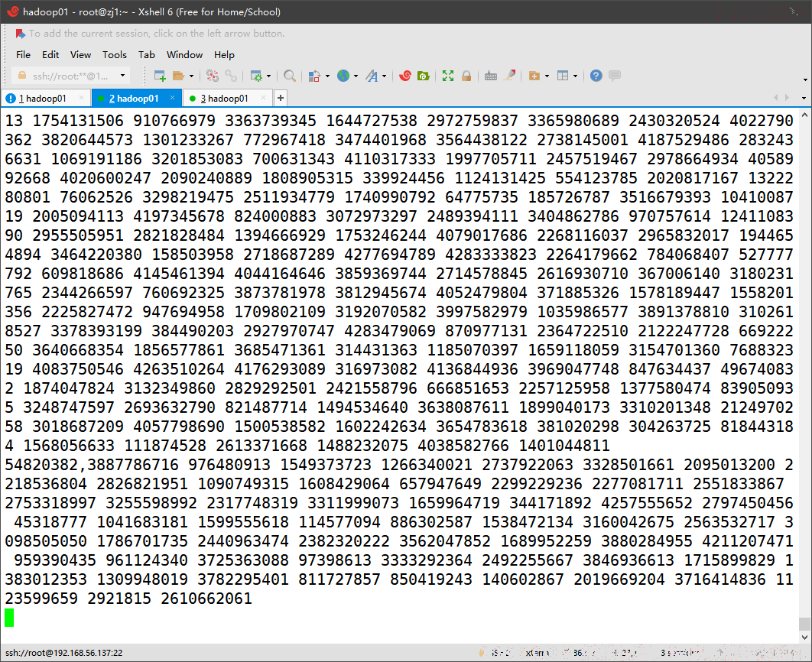812x662 pixels.
Task: Open Help with the blue question icon
Action: click(x=596, y=76)
